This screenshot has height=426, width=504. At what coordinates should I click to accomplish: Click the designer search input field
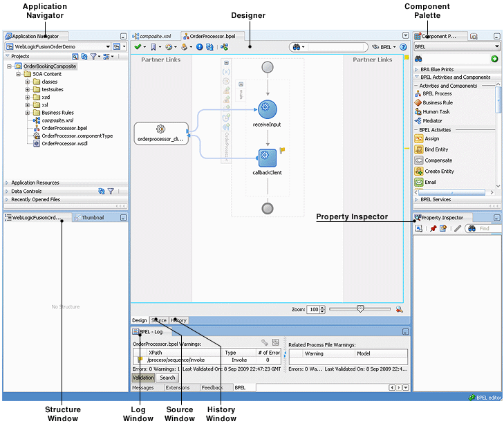tap(335, 47)
